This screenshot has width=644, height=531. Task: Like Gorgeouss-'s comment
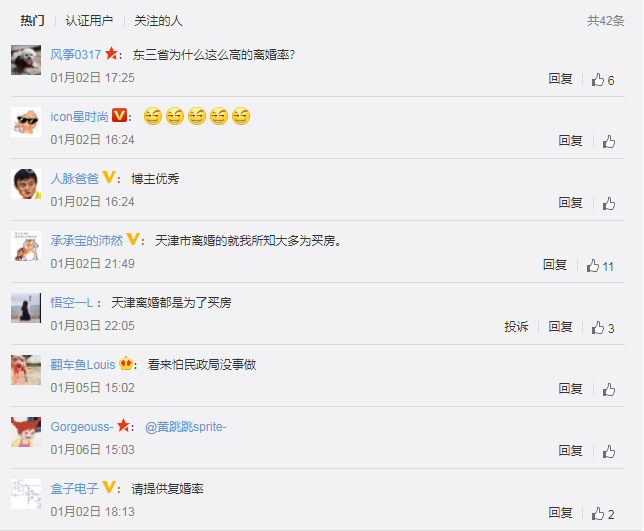click(x=609, y=451)
